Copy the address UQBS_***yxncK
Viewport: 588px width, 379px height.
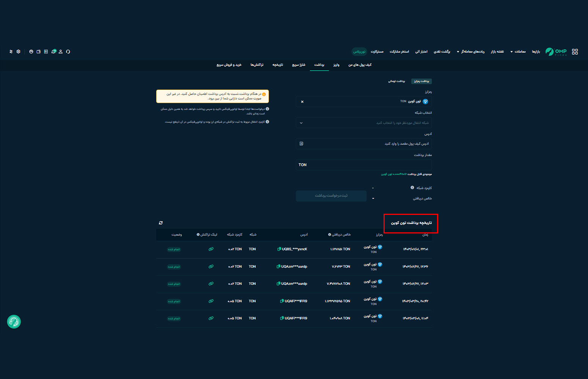(279, 249)
